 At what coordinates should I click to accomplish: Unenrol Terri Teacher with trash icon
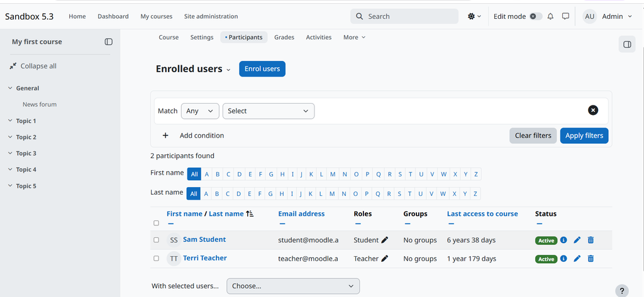[591, 259]
